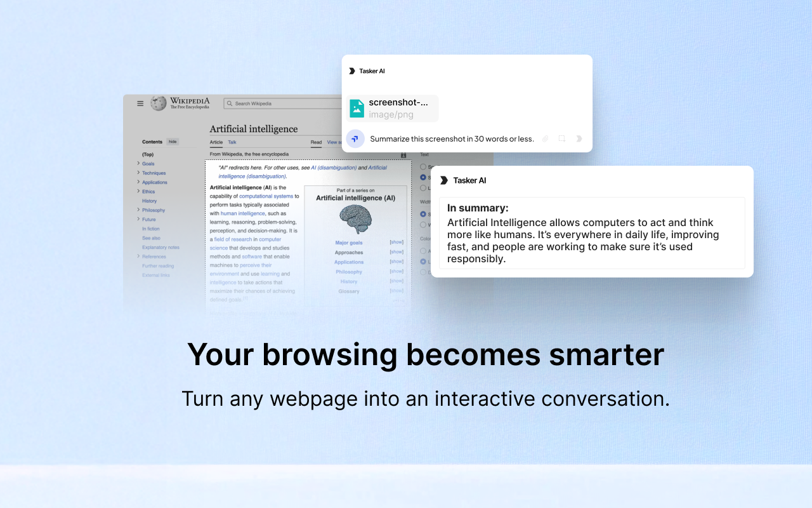Image resolution: width=812 pixels, height=508 pixels.
Task: Click the send chevron icon
Action: 579,139
